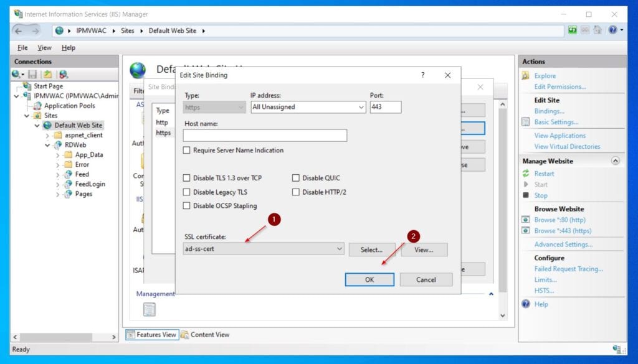
Task: Click Cancel in Edit Site Binding
Action: (x=426, y=279)
